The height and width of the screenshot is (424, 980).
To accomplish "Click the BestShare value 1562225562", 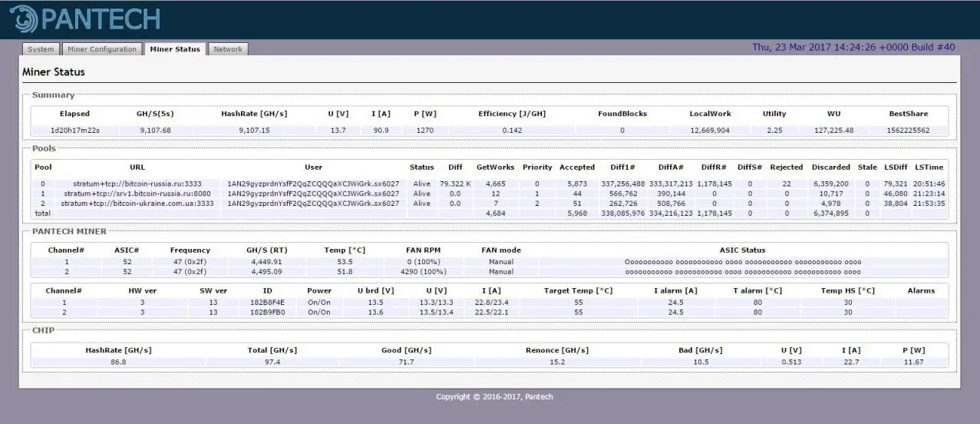I will coord(908,131).
